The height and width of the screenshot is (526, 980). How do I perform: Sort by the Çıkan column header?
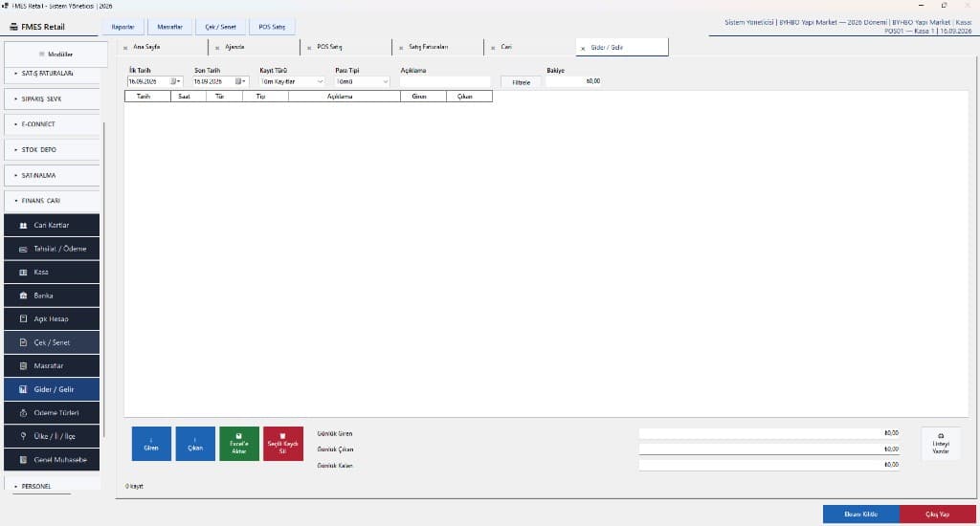469,97
